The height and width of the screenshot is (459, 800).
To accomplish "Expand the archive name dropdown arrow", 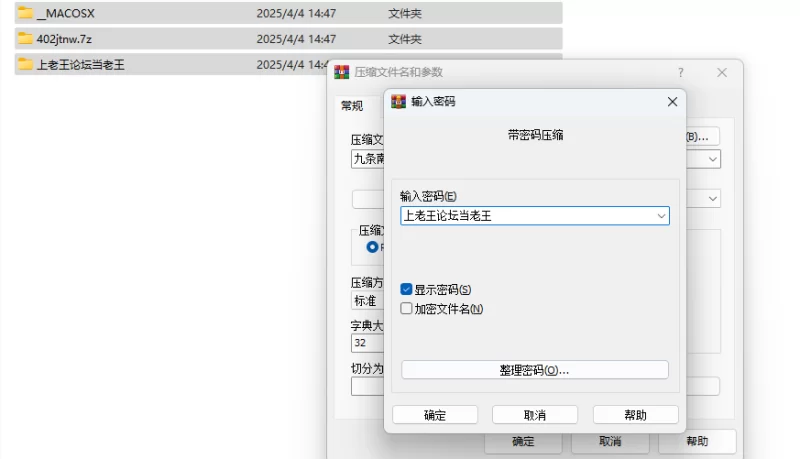I will pyautogui.click(x=712, y=159).
